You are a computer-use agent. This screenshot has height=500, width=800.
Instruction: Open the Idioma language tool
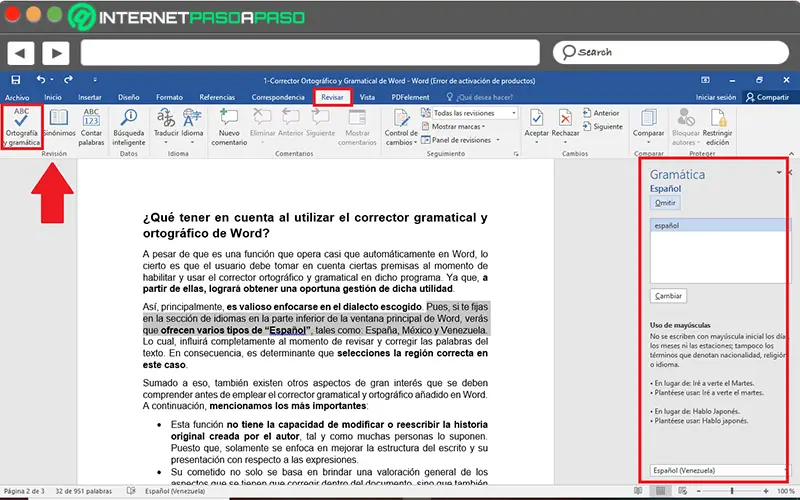[192, 125]
